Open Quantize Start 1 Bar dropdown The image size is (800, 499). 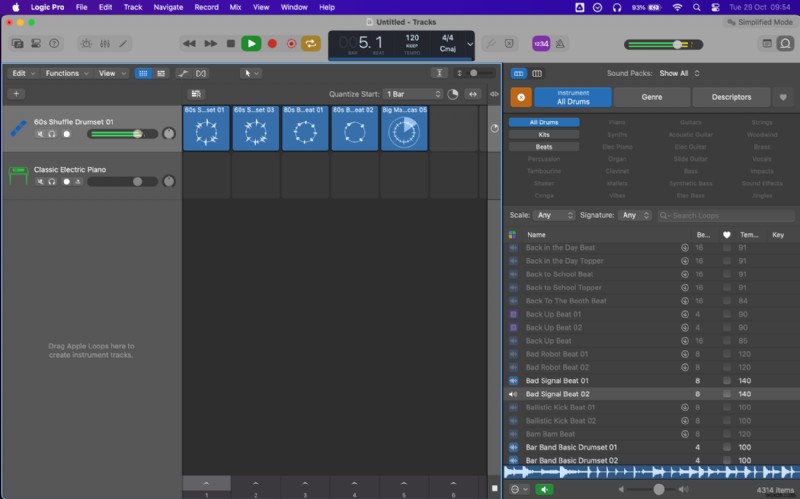pos(413,94)
